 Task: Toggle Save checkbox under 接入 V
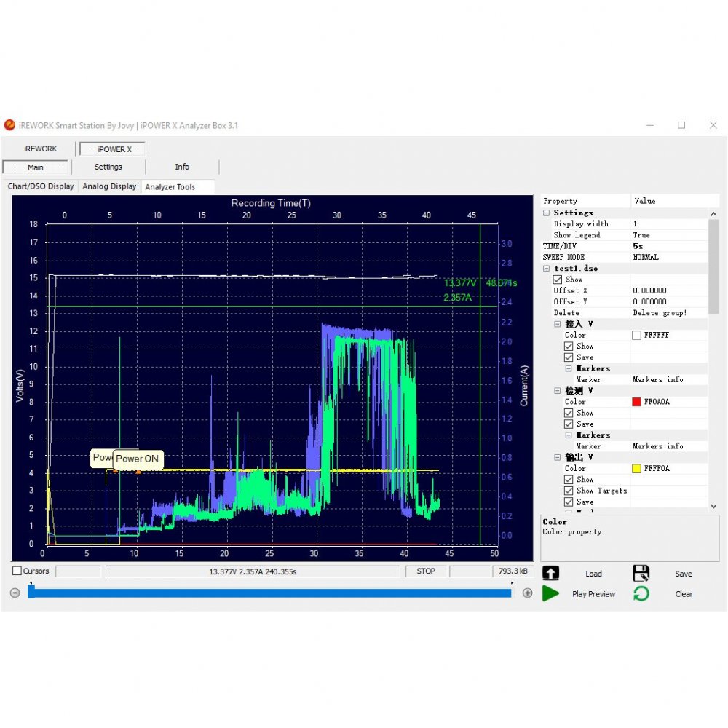pos(569,357)
